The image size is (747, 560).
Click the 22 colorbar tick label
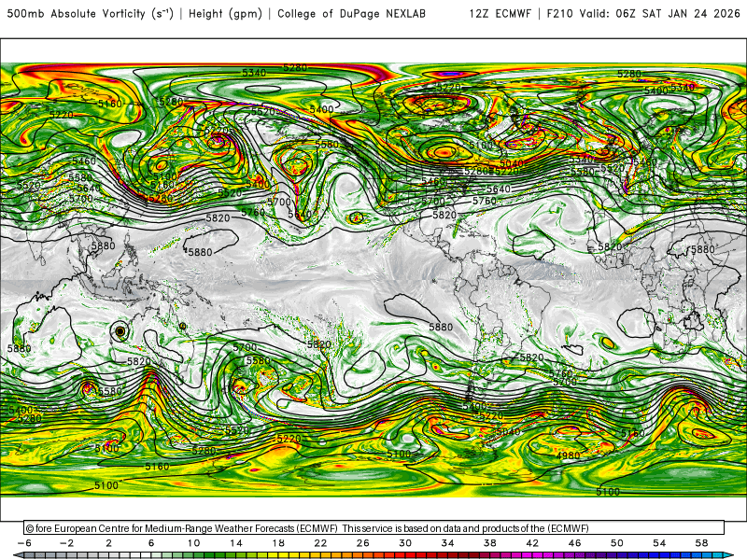[320, 543]
